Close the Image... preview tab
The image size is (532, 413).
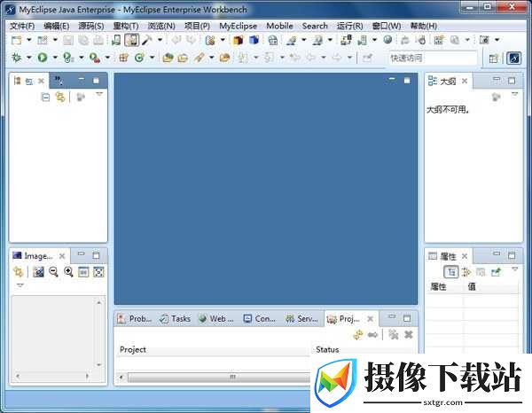[x=62, y=256]
